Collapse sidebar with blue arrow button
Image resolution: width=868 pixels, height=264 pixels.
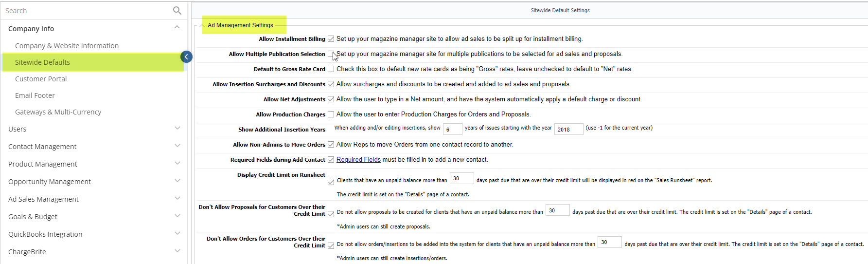point(186,57)
